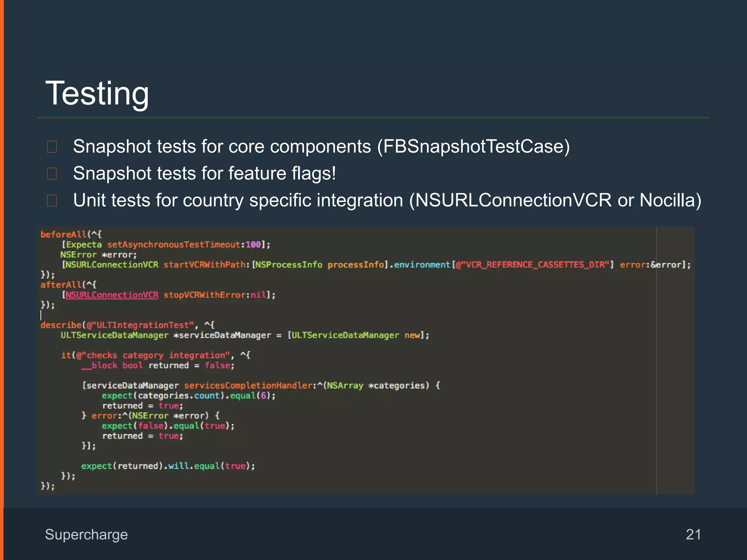Click expect(categories.count).equal(6); line
Viewport: 747px width, 560px height.
[189, 396]
